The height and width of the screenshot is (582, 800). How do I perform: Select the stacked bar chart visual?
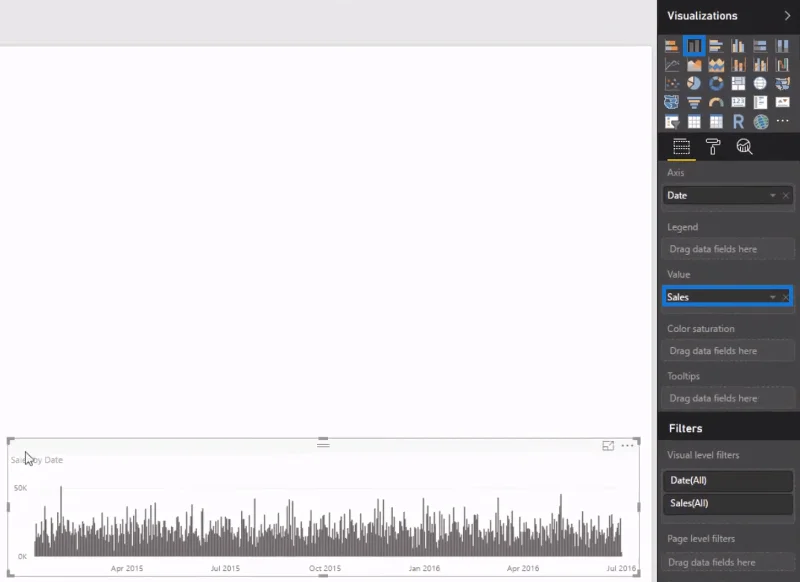click(x=671, y=46)
